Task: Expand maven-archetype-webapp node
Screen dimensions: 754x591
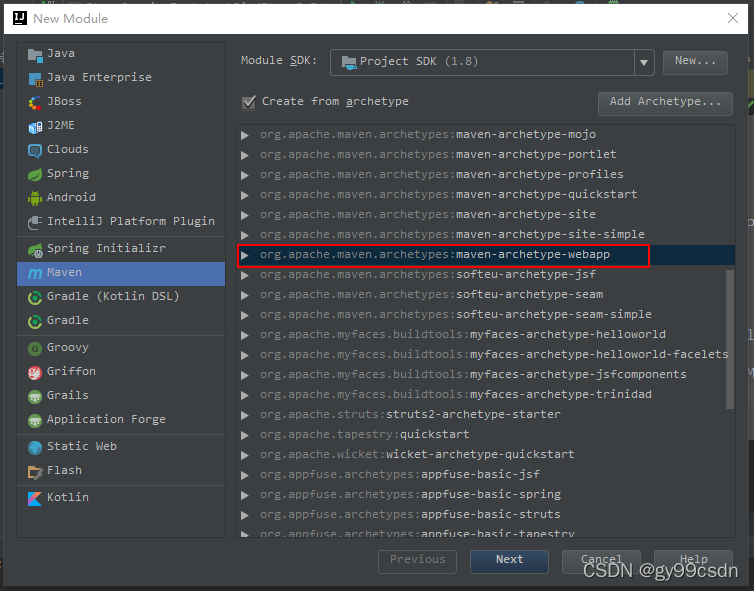Action: click(245, 255)
